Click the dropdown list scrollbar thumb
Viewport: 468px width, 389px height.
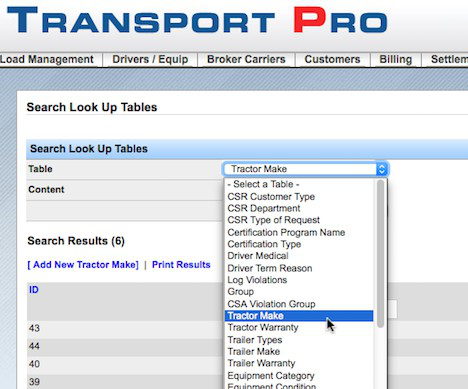tap(380, 253)
